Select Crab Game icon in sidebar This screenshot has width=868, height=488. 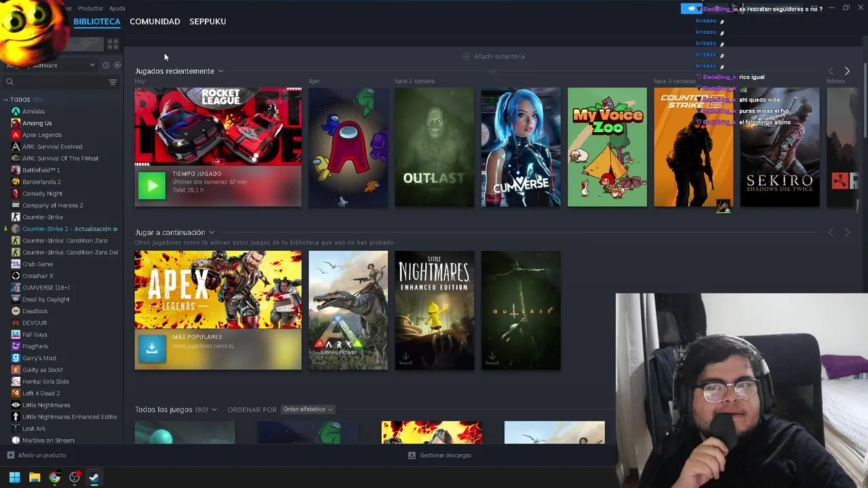click(16, 264)
